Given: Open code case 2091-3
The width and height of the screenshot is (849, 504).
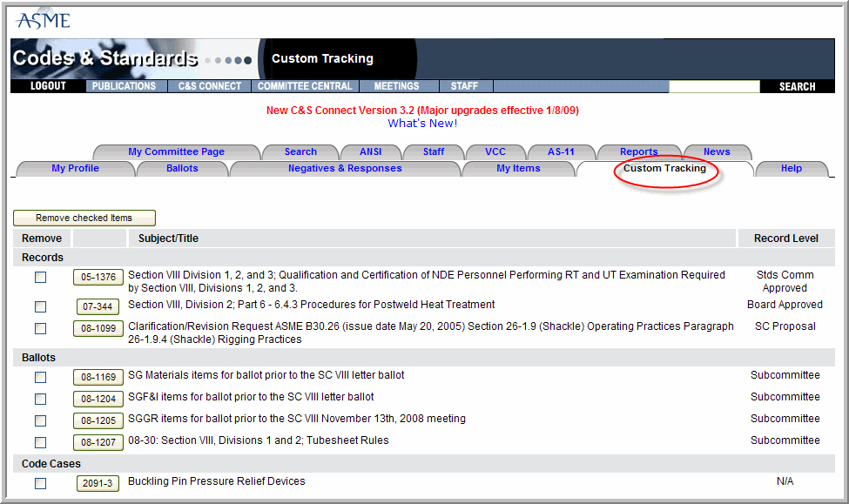Looking at the screenshot, I should [98, 483].
